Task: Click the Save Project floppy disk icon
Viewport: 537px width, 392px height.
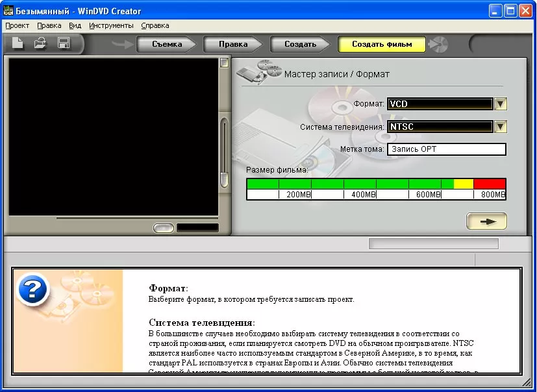Action: click(64, 43)
